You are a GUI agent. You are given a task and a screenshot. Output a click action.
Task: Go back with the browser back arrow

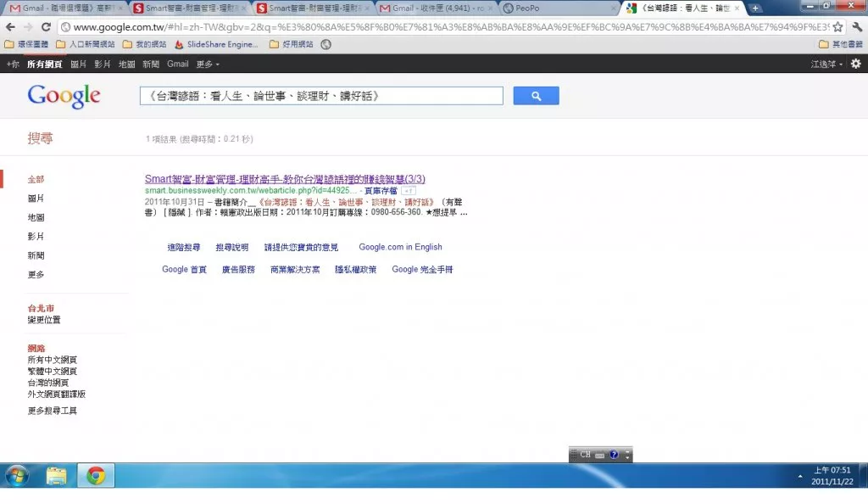click(x=10, y=26)
